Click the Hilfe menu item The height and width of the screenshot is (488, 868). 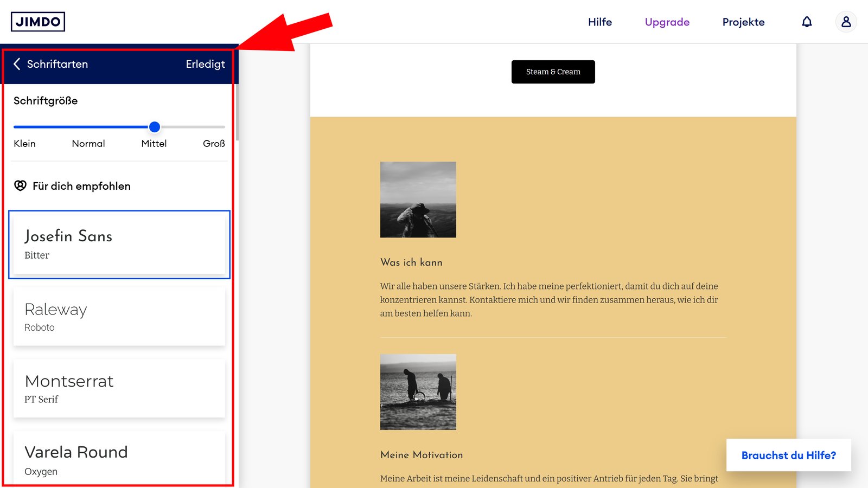[x=599, y=22]
